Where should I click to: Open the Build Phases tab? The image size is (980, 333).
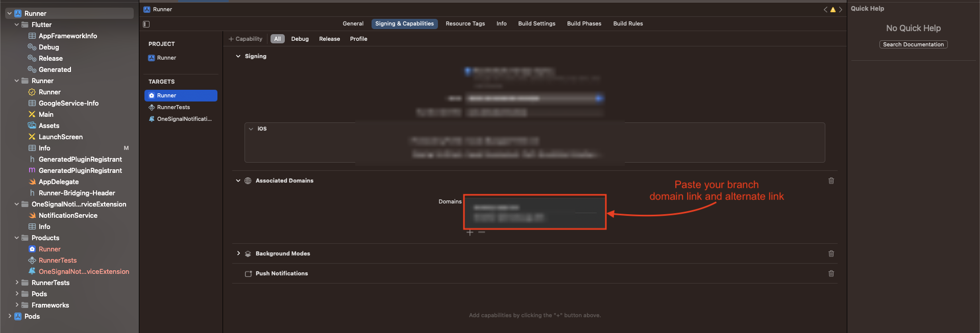click(x=584, y=23)
